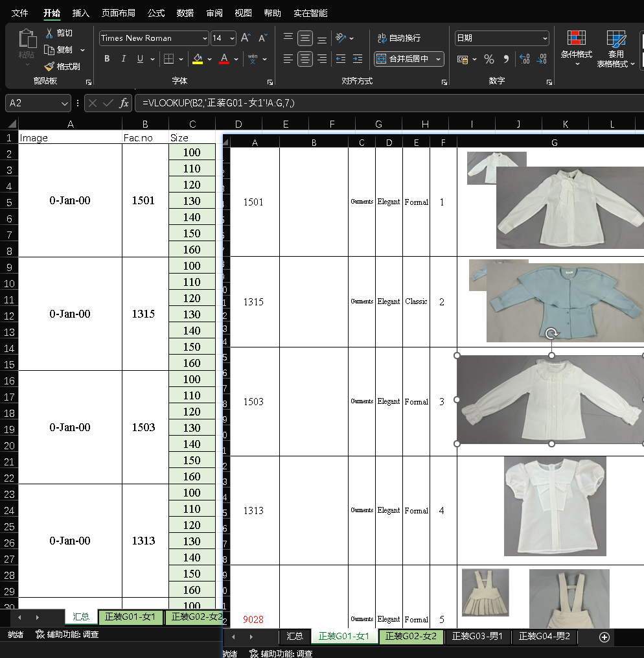The image size is (644, 658).
Task: Click the Merge and Center (合并后居中) button
Action: [403, 59]
